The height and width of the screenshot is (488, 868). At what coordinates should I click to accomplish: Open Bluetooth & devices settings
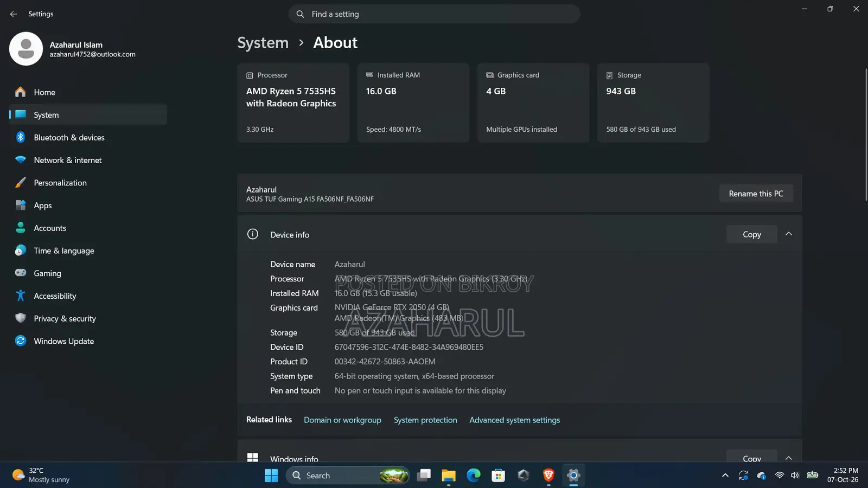pyautogui.click(x=88, y=138)
